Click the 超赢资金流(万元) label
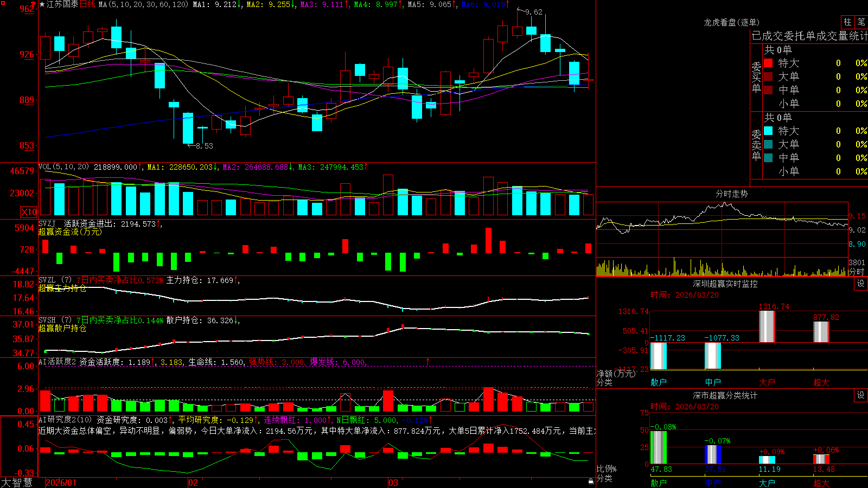Image resolution: width=868 pixels, height=488 pixels. (x=70, y=232)
